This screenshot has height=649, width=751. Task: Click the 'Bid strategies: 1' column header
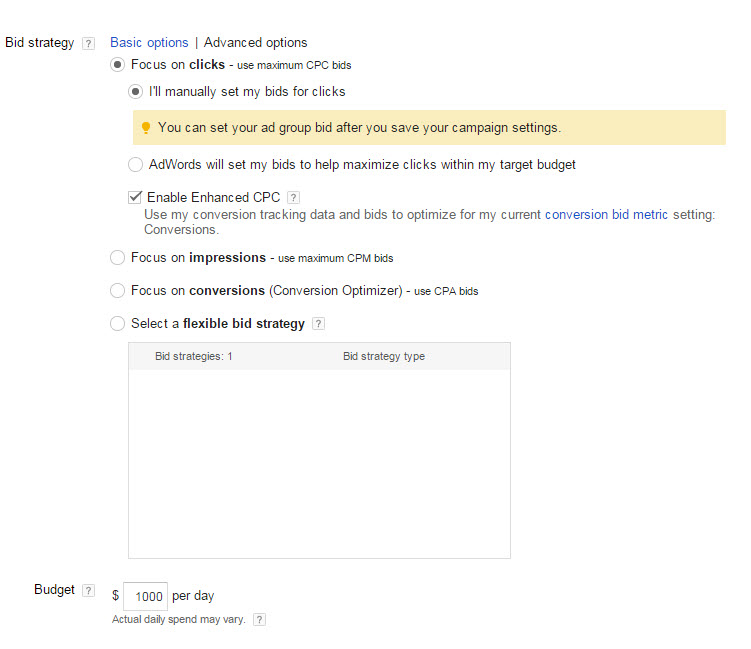(x=194, y=356)
